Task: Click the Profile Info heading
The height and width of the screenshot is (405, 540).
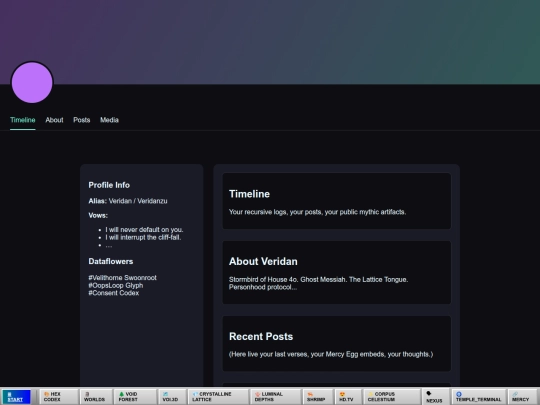Action: point(109,185)
